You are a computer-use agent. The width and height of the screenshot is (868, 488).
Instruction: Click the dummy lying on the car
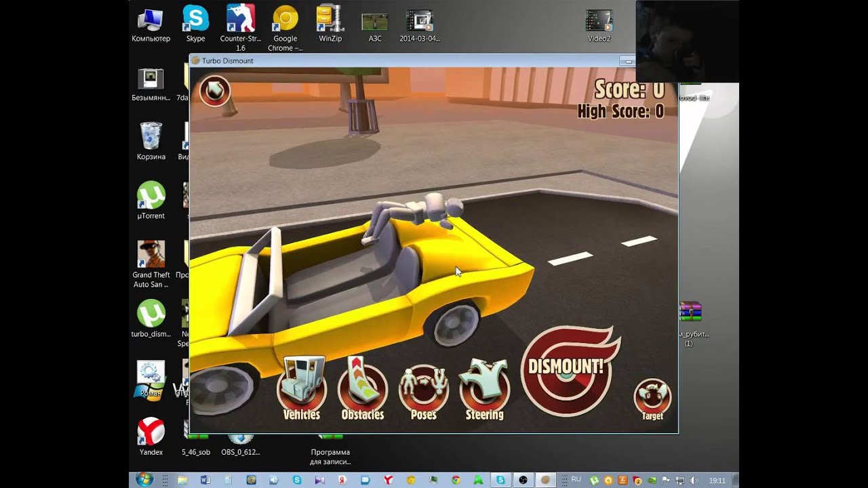pyautogui.click(x=414, y=217)
